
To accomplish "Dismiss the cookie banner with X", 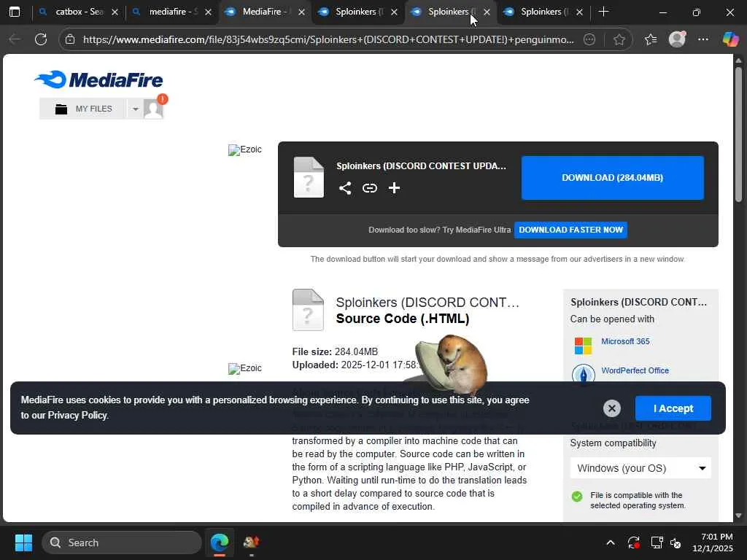I will coord(612,408).
